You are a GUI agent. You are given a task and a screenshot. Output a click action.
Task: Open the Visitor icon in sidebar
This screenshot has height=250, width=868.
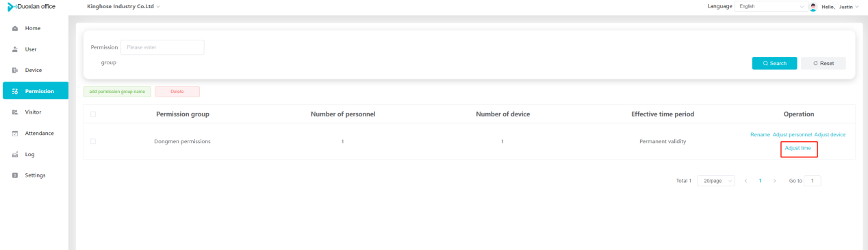click(15, 112)
